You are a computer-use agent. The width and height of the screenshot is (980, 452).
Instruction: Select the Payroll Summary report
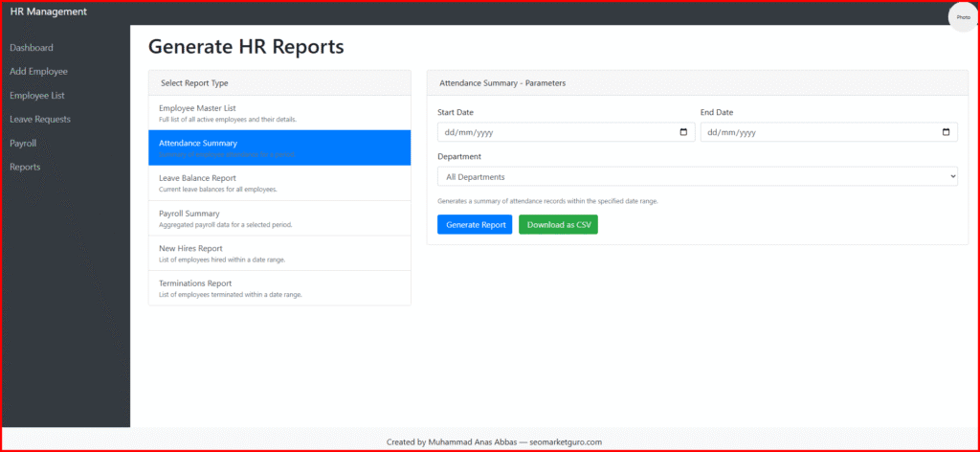click(x=279, y=218)
